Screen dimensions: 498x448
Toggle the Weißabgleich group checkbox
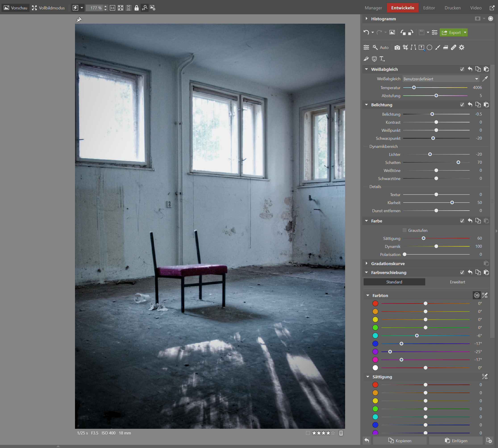[462, 69]
